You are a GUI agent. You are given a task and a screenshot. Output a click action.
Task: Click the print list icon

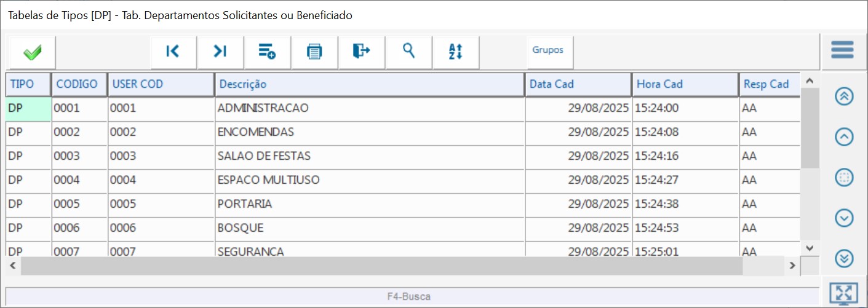pos(314,52)
